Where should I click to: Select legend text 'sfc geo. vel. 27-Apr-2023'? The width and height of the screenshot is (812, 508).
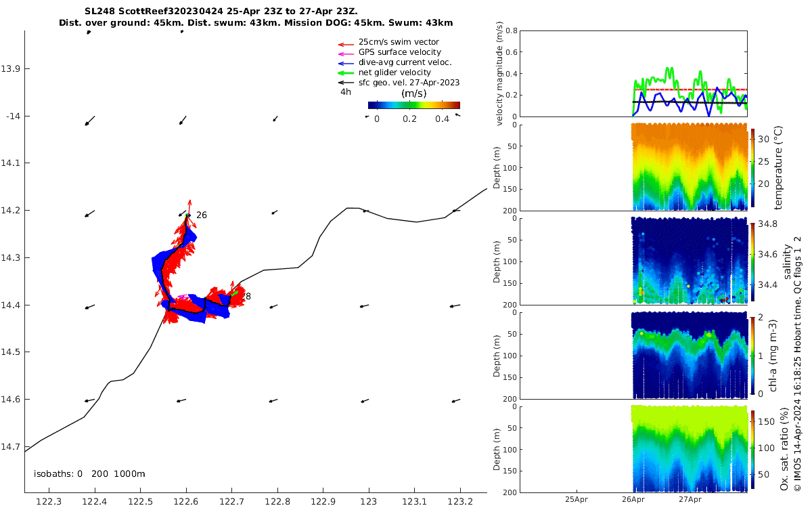(409, 83)
